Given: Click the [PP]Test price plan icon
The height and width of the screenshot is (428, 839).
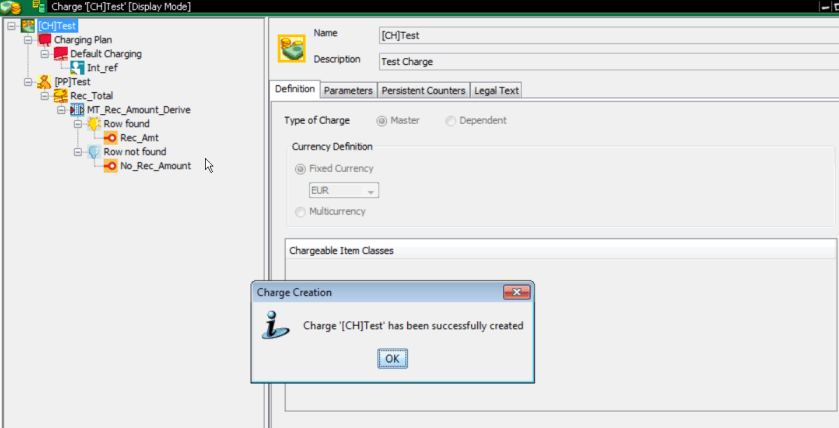Looking at the screenshot, I should 45,82.
